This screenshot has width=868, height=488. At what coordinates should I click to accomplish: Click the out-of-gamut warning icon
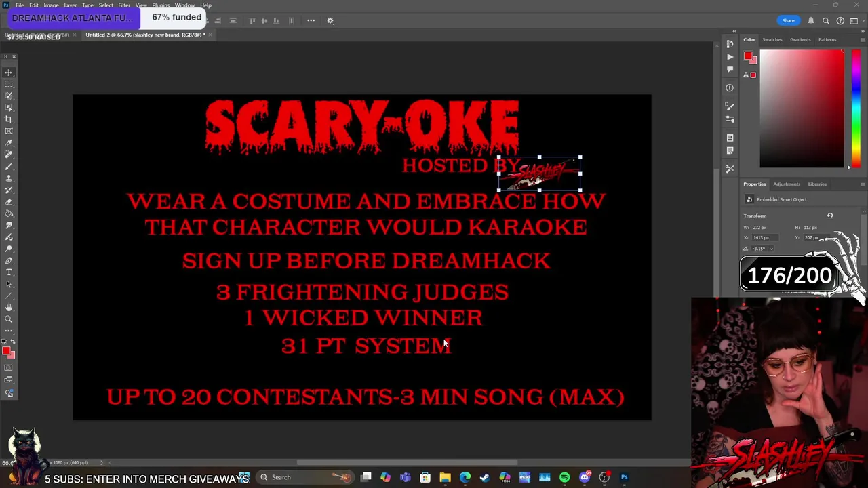tap(745, 75)
